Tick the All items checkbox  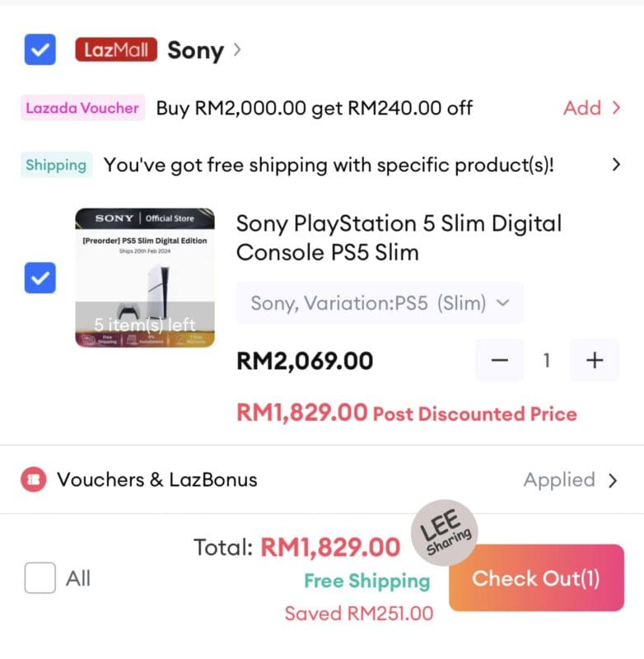40,577
